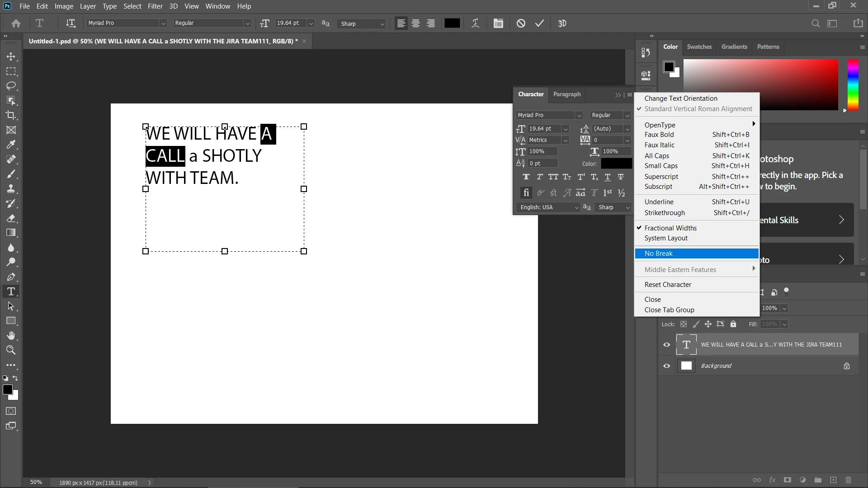Disable Fractional Widths in the menu
This screenshot has height=488, width=868.
pyautogui.click(x=670, y=228)
